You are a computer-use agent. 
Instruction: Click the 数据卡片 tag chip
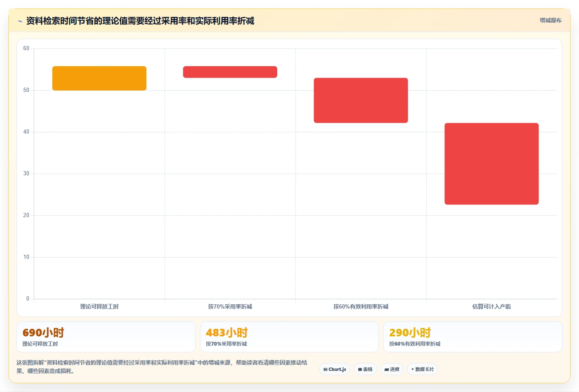tap(422, 369)
